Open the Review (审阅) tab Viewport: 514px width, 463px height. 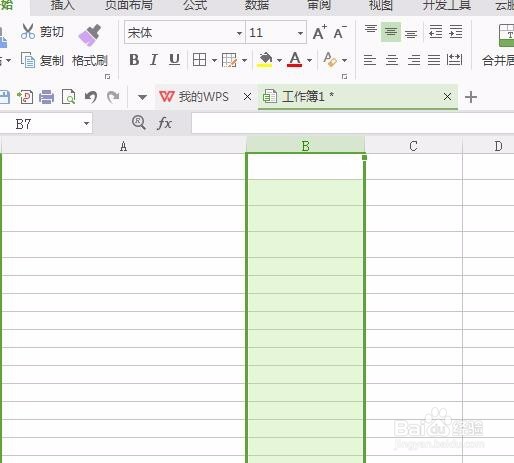click(319, 5)
